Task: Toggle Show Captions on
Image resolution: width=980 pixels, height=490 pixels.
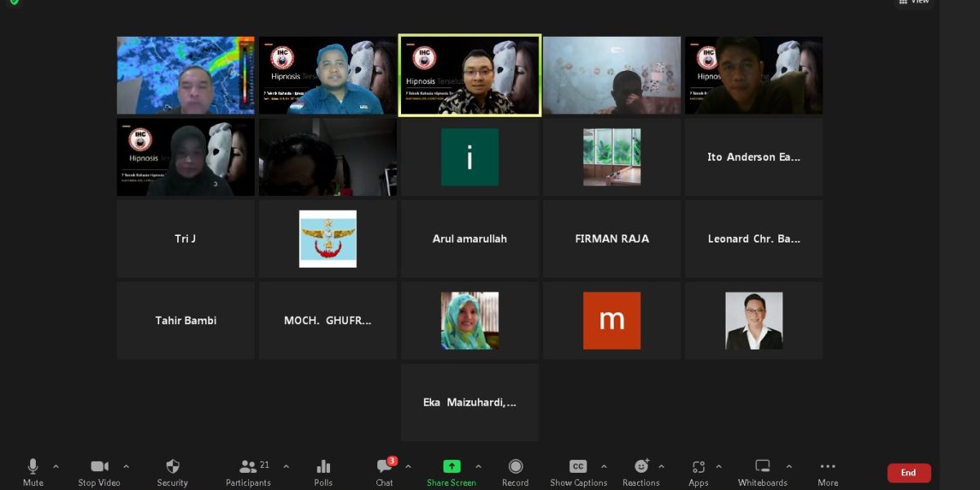Action: (578, 467)
